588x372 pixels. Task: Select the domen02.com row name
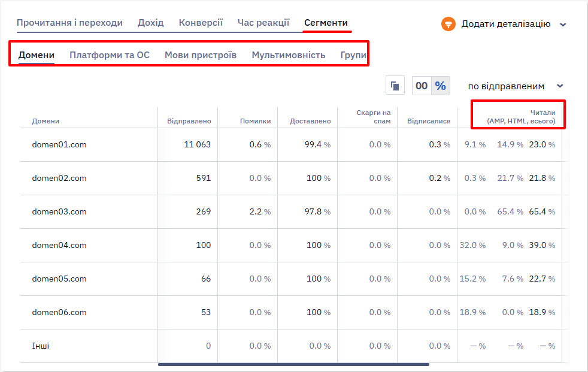point(59,178)
